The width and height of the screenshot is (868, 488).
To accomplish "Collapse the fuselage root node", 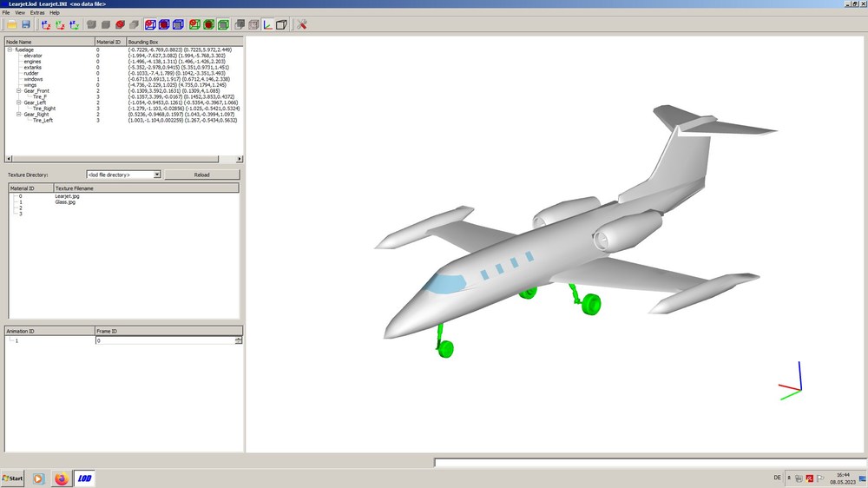I will point(10,49).
